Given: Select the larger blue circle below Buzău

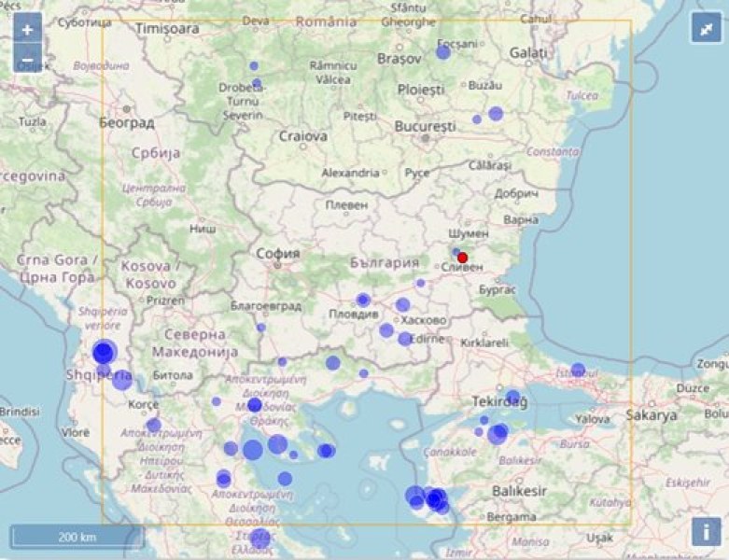Looking at the screenshot, I should [x=496, y=114].
